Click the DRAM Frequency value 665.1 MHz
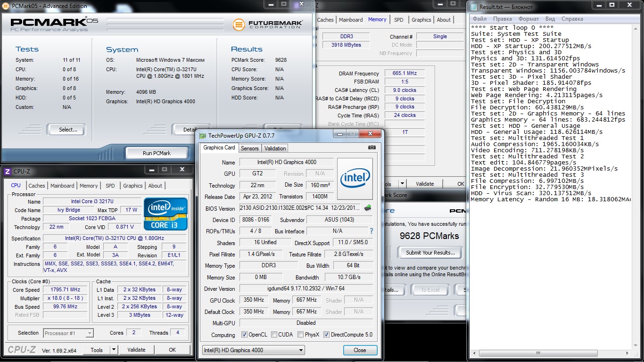Image resolution: width=644 pixels, height=362 pixels. [405, 74]
